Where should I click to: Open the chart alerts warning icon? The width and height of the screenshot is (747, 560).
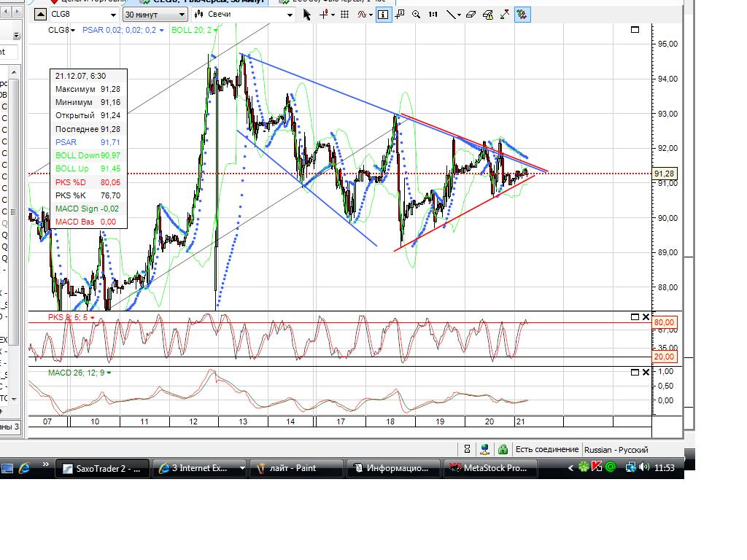point(488,15)
